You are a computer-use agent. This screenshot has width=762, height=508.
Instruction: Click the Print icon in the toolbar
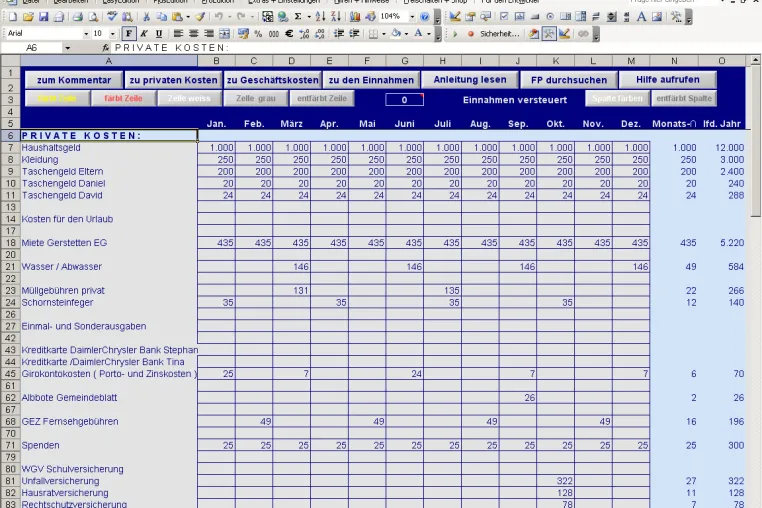pos(77,17)
